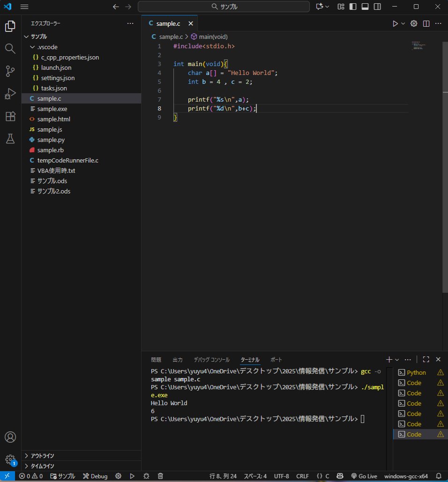Toggle the secondary side bar

point(377,7)
